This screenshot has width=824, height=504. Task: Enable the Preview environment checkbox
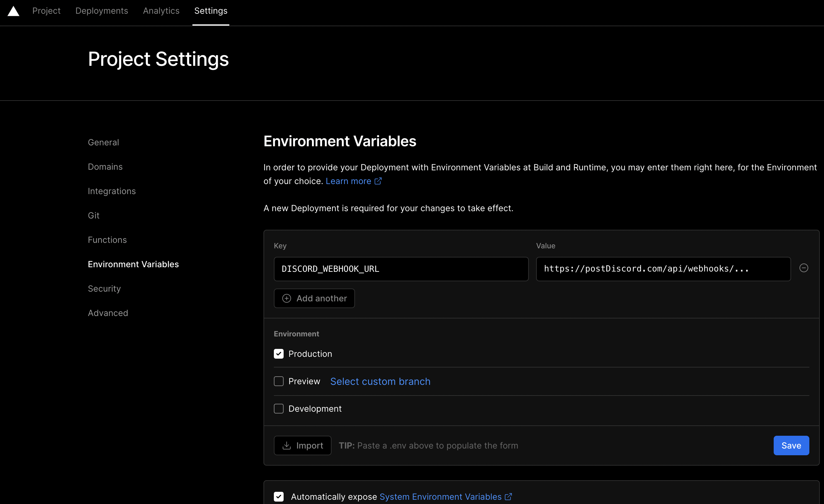[x=278, y=381]
